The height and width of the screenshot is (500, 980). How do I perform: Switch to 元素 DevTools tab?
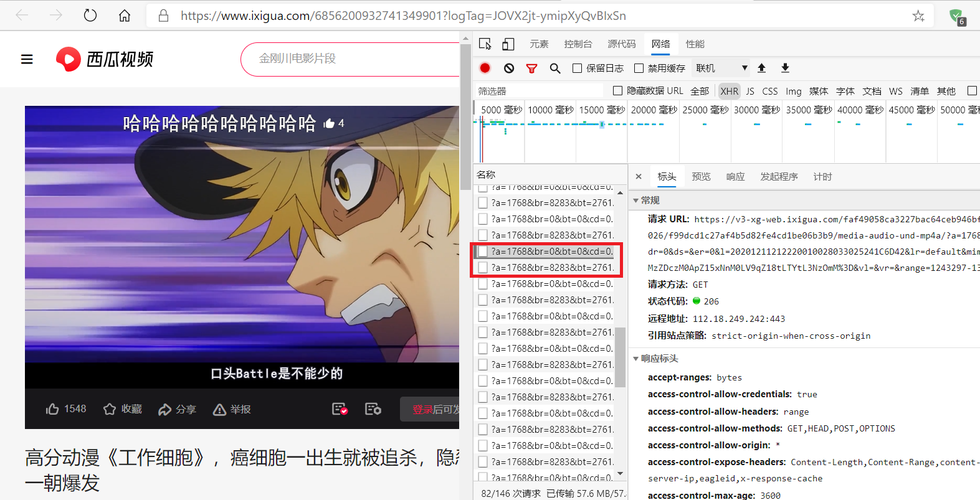coord(539,44)
